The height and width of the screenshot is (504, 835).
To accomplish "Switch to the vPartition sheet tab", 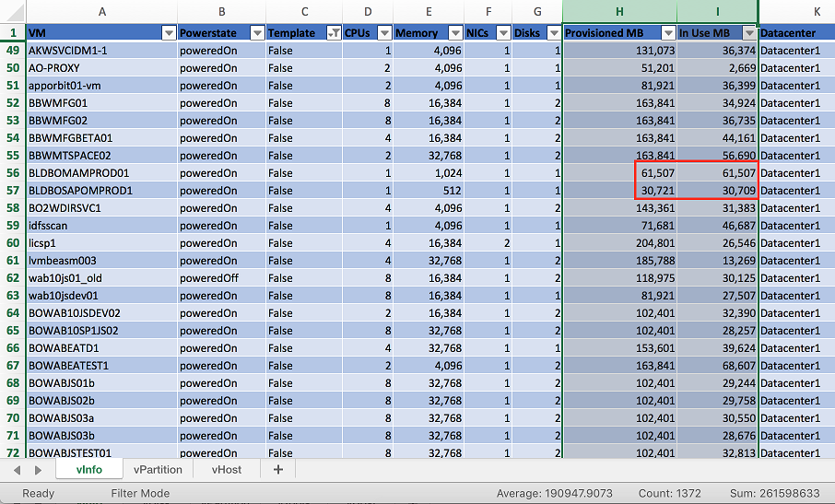I will (x=158, y=469).
